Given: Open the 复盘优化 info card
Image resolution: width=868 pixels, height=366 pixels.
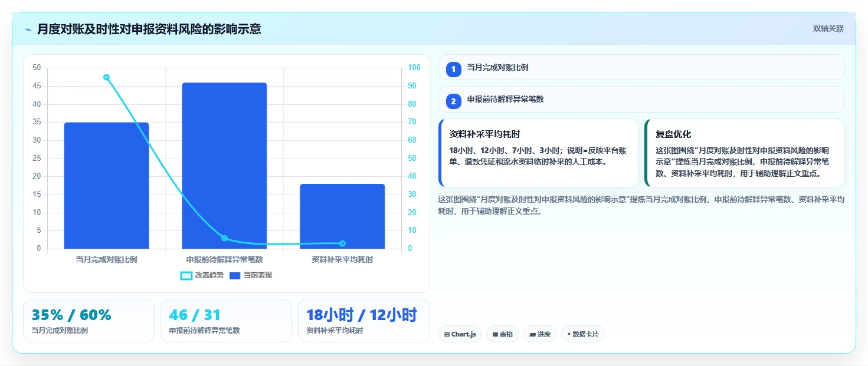Looking at the screenshot, I should tap(745, 153).
